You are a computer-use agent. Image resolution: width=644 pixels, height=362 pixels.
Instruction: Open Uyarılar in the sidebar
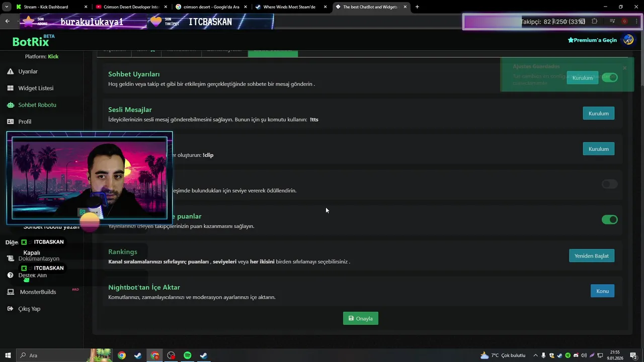point(28,71)
